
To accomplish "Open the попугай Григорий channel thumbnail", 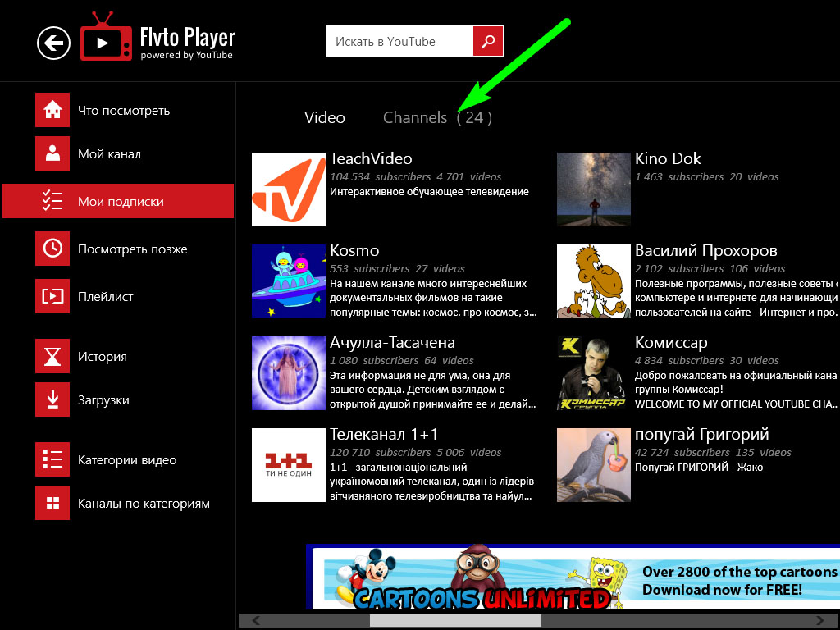I will pyautogui.click(x=594, y=465).
